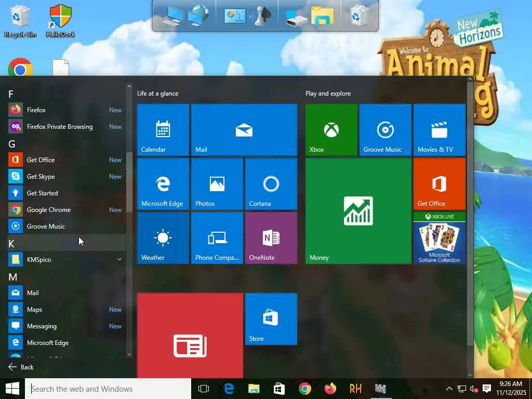Select the KMSpico folder entry
Image resolution: width=532 pixels, height=399 pixels.
tap(66, 260)
